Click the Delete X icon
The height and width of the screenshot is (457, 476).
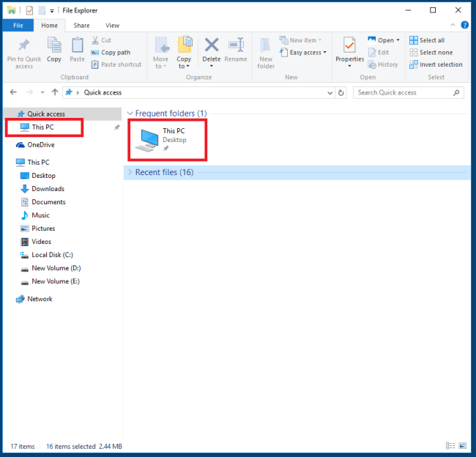[x=212, y=45]
